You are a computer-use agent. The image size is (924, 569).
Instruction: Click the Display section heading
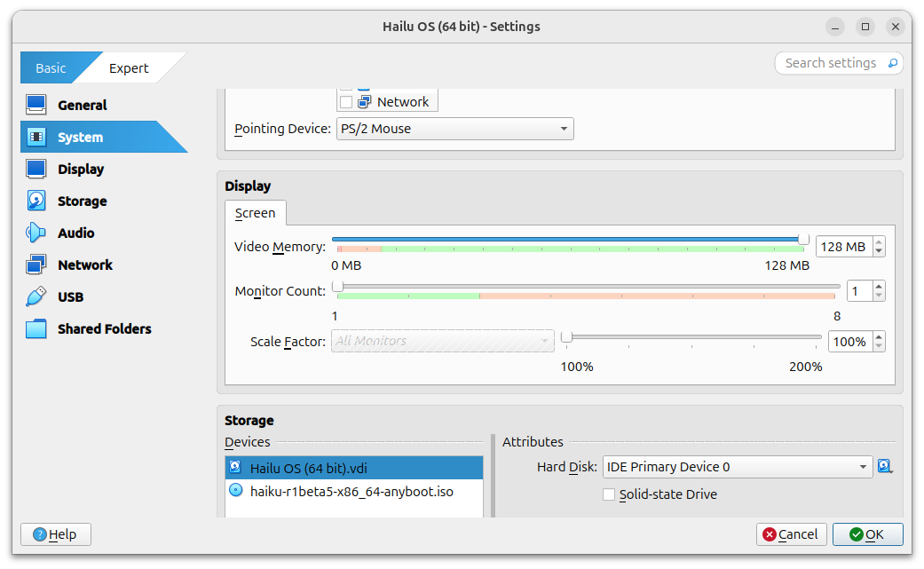(248, 186)
